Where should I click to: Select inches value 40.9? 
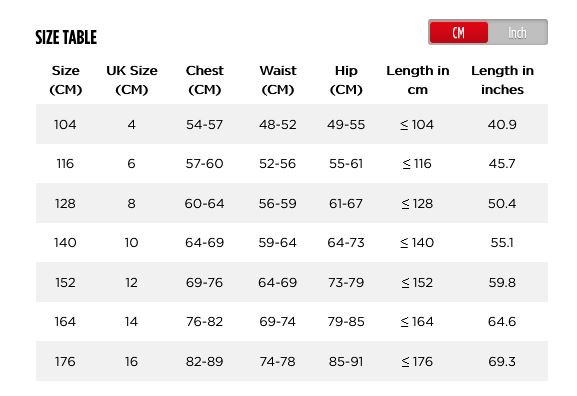click(502, 124)
